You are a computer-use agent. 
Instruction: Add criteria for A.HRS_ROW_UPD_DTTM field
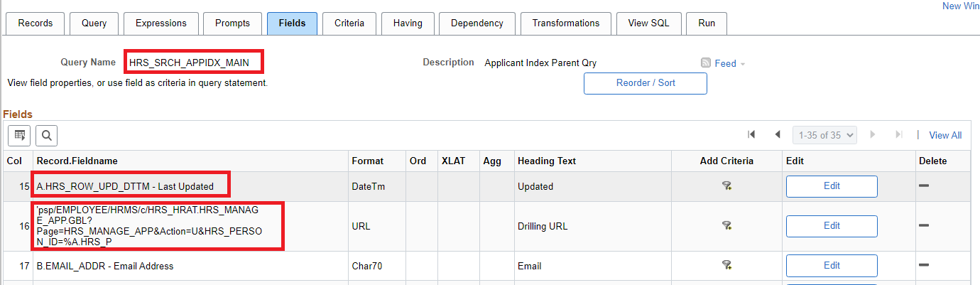[726, 186]
